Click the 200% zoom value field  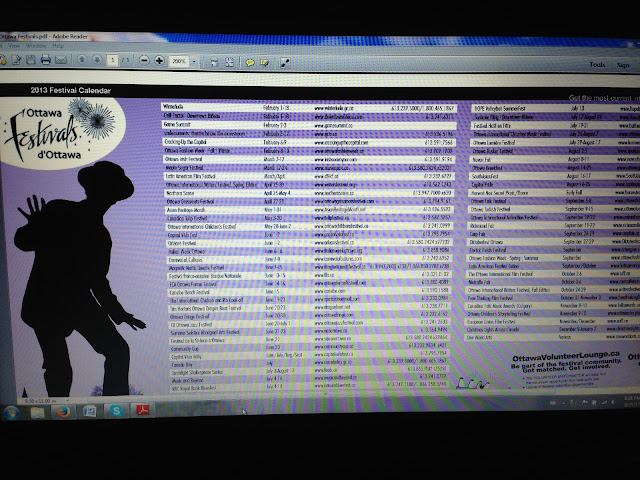[179, 61]
